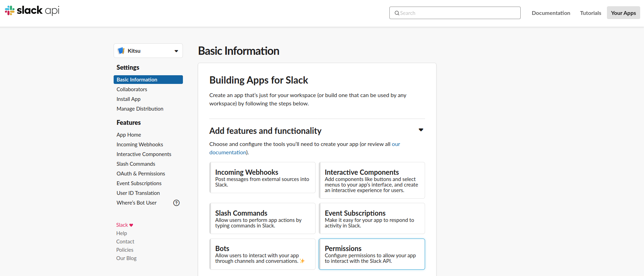Select the Event Subscriptions feature card
The width and height of the screenshot is (644, 276).
coord(372,218)
